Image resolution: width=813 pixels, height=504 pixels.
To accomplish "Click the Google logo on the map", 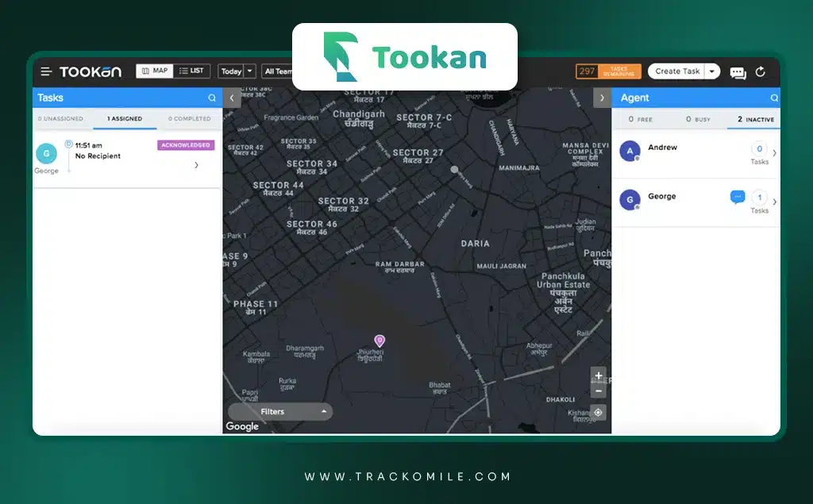I will tap(242, 426).
